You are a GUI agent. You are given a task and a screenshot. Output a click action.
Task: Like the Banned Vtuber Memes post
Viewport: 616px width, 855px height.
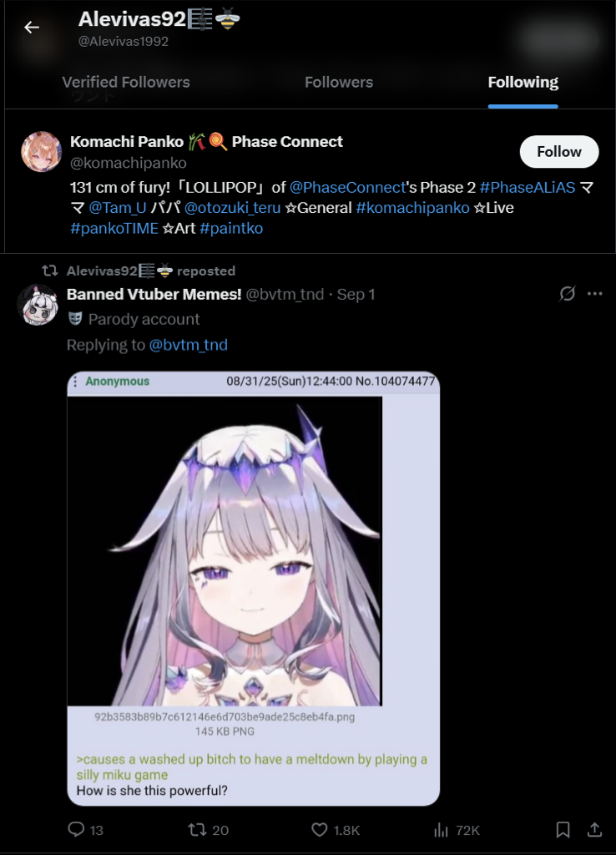(319, 830)
